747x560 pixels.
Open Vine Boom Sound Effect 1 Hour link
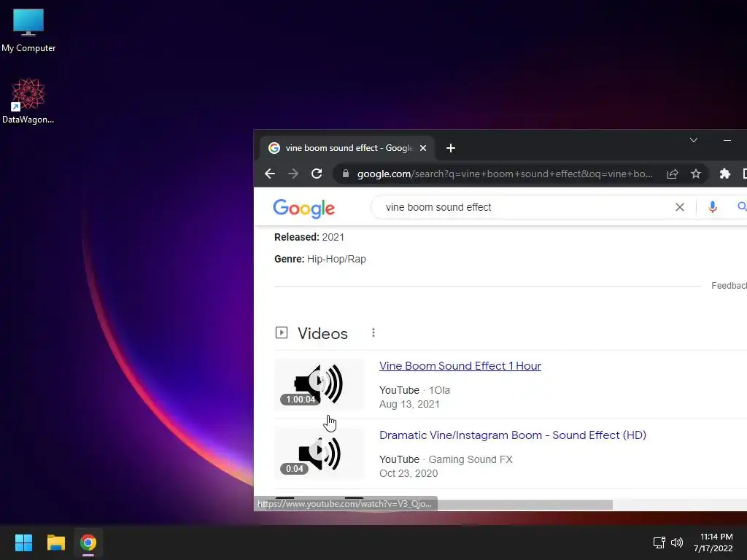pos(460,366)
